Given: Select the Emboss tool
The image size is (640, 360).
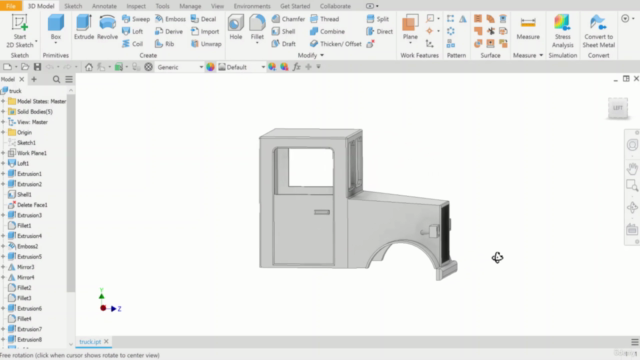Looking at the screenshot, I should (170, 19).
